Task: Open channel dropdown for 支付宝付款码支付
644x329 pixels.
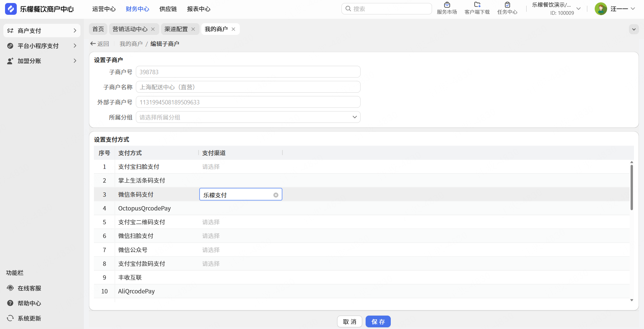Action: coord(241,264)
